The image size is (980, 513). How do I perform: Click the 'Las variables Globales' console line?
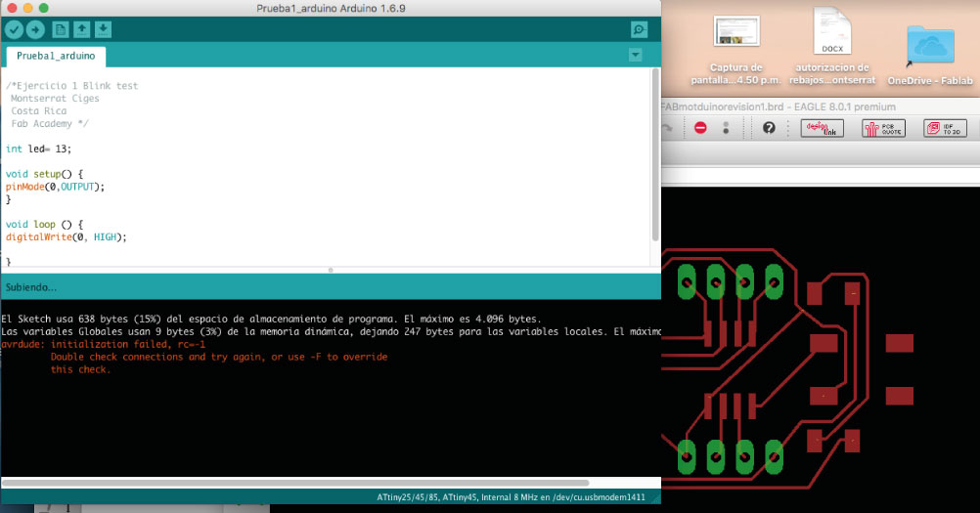331,331
